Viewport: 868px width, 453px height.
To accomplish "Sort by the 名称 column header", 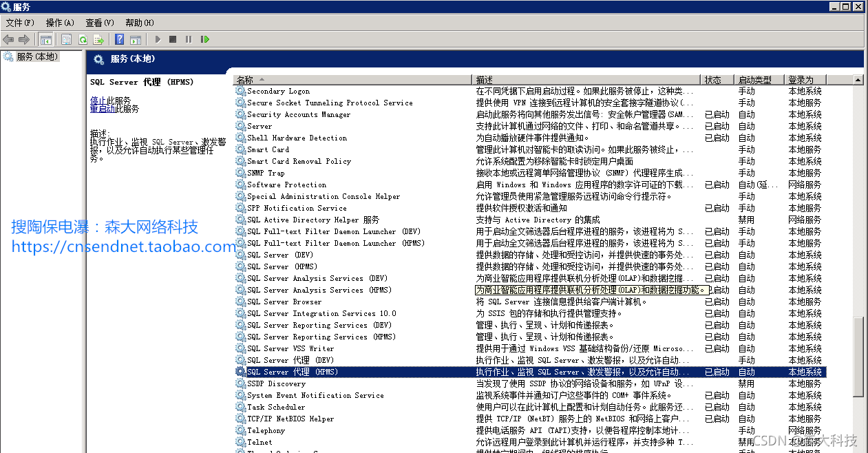I will (352, 80).
